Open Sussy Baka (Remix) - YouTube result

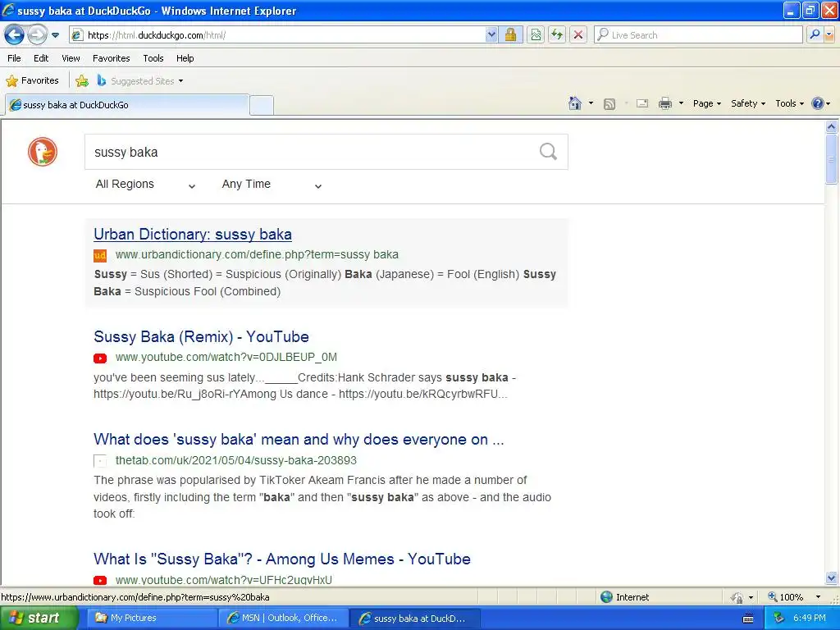coord(202,337)
